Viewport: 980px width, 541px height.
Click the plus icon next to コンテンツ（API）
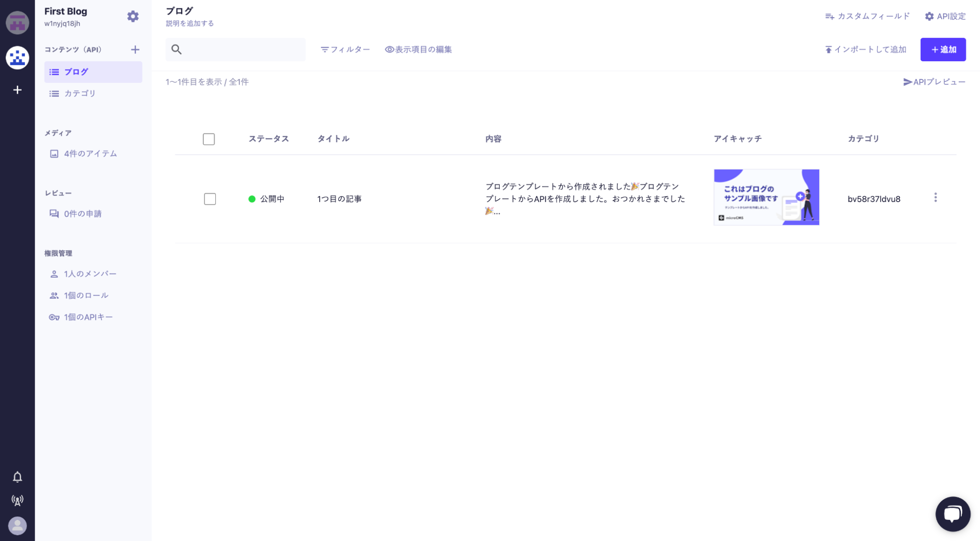[135, 50]
